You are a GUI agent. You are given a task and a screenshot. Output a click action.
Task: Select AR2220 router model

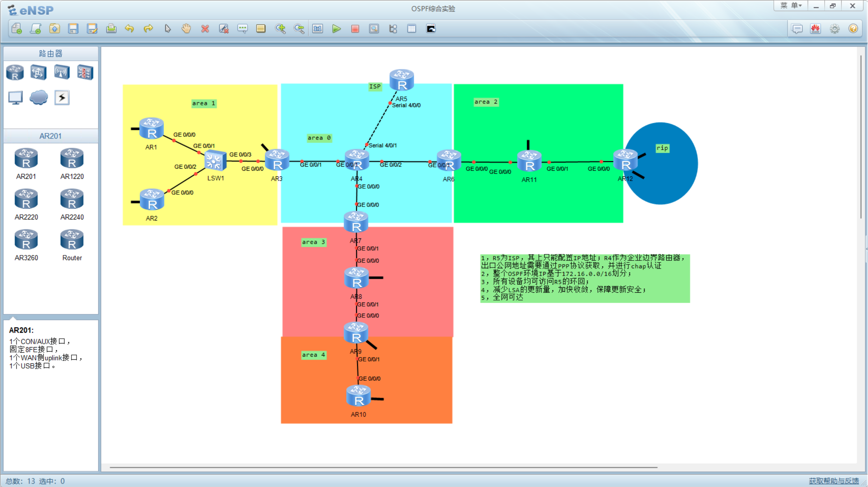(x=26, y=199)
